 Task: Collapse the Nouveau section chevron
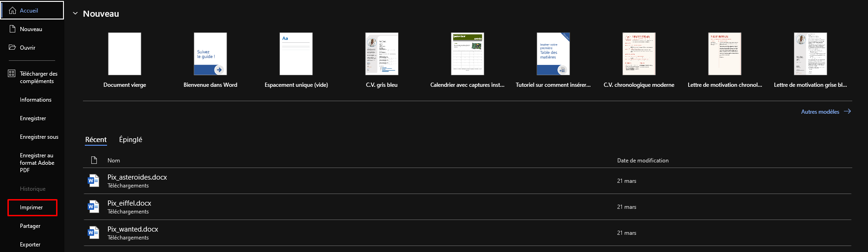75,13
